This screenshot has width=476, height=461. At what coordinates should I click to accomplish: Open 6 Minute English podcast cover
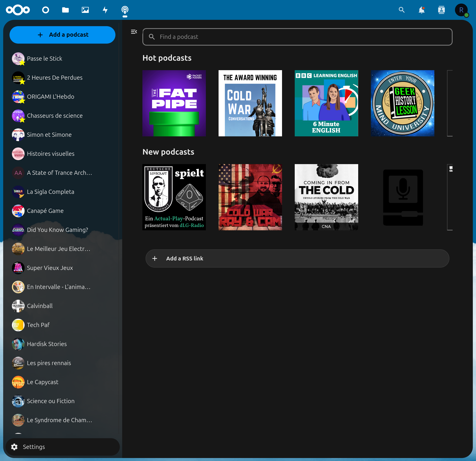[x=326, y=103]
